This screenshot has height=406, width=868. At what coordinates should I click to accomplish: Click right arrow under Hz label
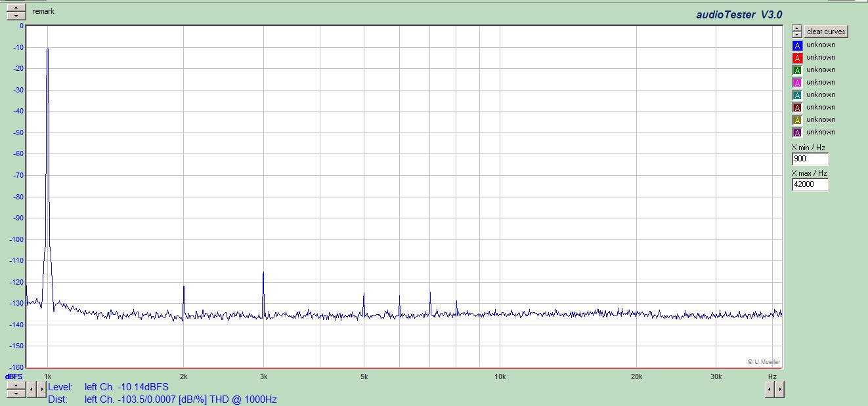779,390
